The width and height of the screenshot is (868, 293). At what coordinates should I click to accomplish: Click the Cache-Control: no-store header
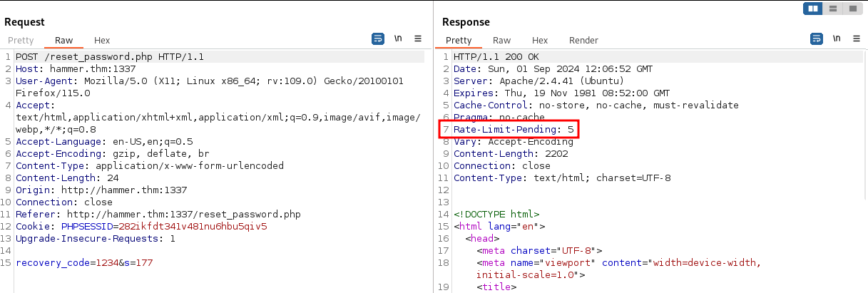[596, 106]
